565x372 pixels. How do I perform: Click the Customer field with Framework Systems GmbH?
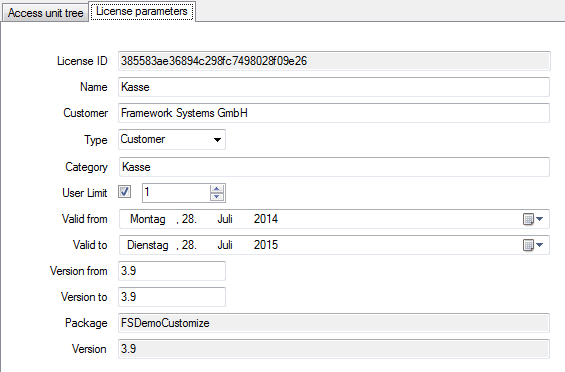pos(334,113)
